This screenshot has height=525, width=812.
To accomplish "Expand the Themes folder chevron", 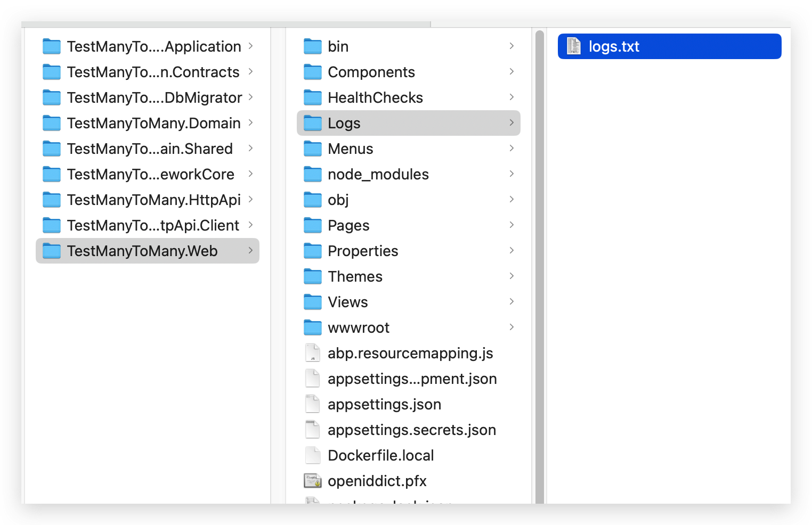I will (x=511, y=276).
